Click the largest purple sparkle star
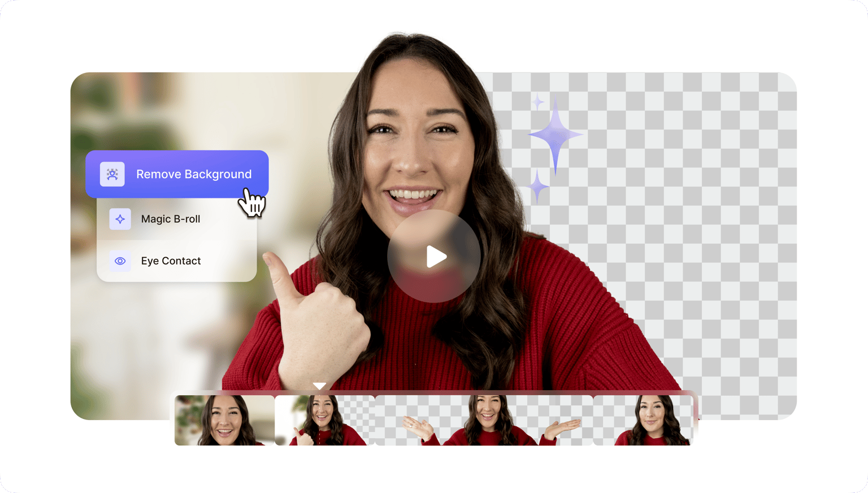Image resolution: width=868 pixels, height=493 pixels. click(x=555, y=136)
